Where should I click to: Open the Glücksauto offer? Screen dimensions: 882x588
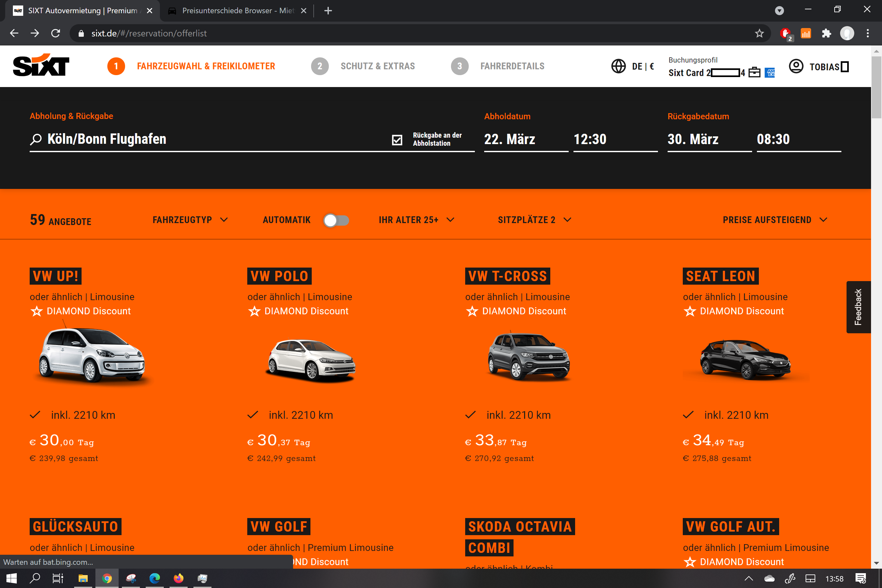point(75,526)
